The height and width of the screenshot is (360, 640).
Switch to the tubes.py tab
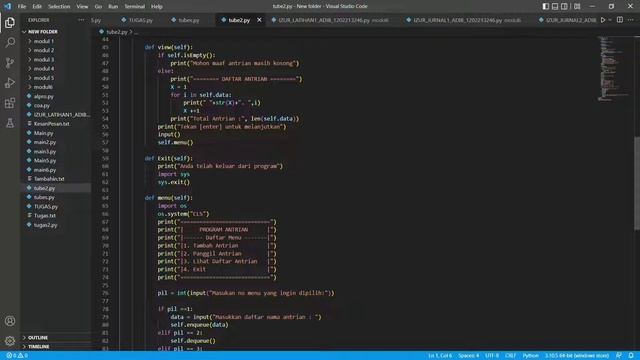(185, 20)
